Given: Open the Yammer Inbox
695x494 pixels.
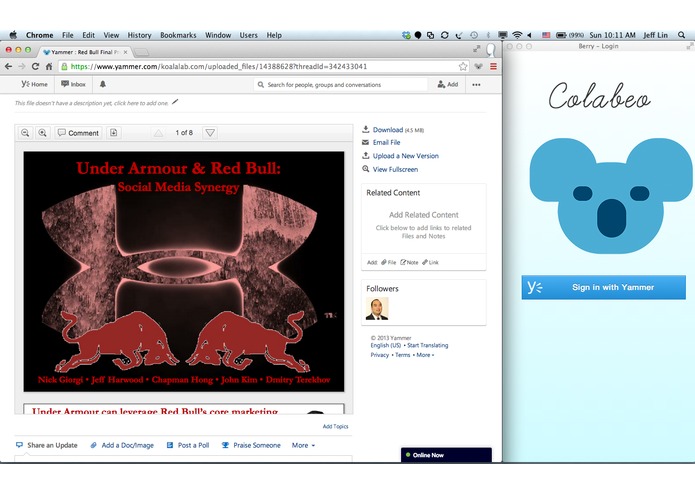Looking at the screenshot, I should (73, 84).
